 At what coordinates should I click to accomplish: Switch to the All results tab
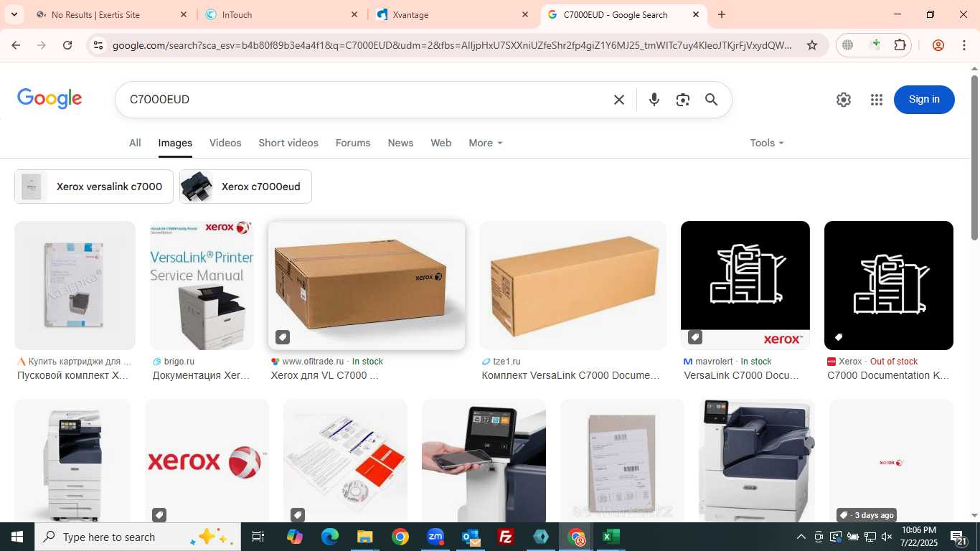pyautogui.click(x=135, y=143)
